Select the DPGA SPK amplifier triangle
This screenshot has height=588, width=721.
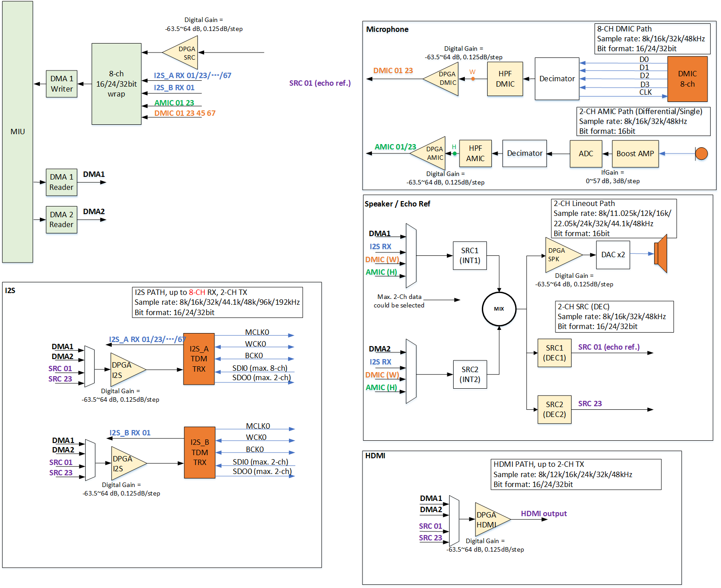click(564, 255)
